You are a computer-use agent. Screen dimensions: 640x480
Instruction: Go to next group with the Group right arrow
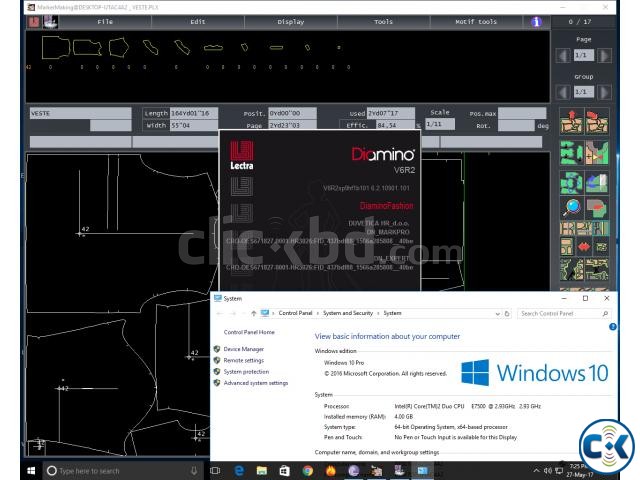pos(604,92)
